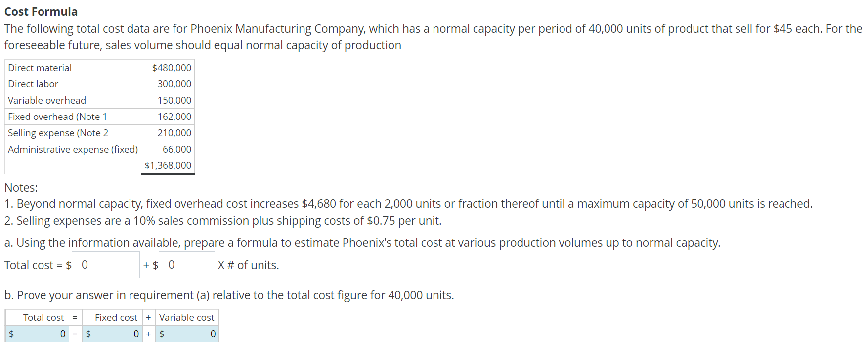Click the highlighted Total cost cell showing $0
The width and height of the screenshot is (868, 354).
[x=37, y=334]
